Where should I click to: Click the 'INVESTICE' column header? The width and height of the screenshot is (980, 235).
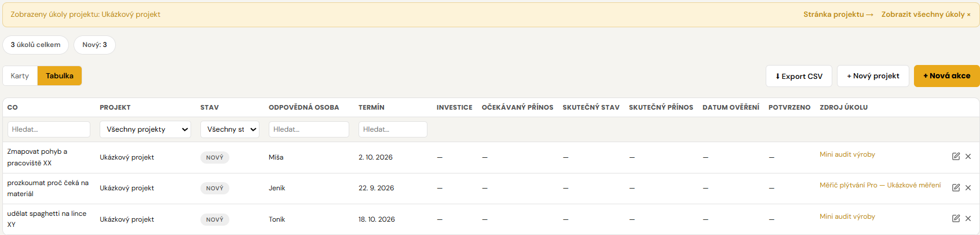tap(455, 107)
